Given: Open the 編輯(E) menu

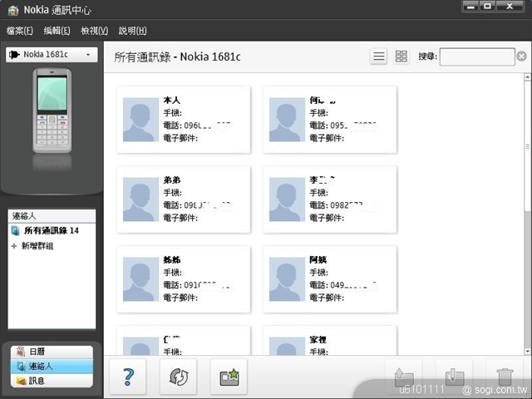Looking at the screenshot, I should pyautogui.click(x=57, y=31).
